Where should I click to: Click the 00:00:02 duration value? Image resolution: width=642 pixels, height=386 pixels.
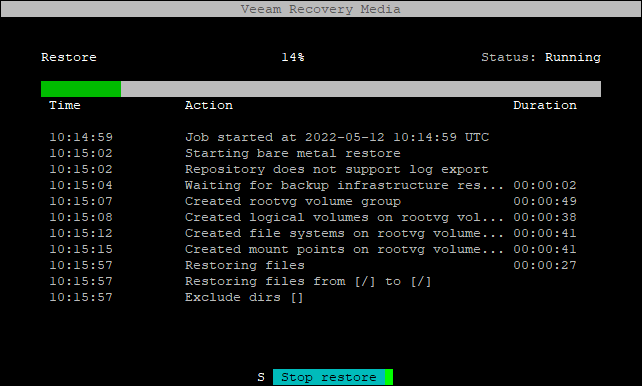tap(545, 185)
